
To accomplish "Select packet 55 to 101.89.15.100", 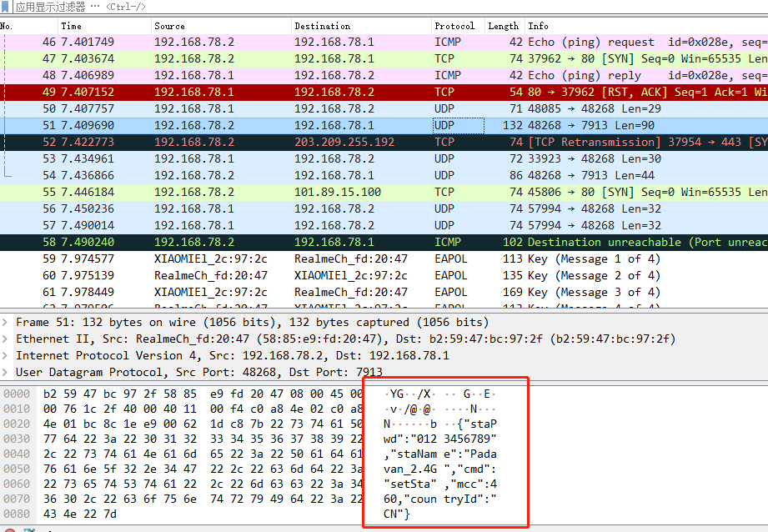I will [x=384, y=192].
